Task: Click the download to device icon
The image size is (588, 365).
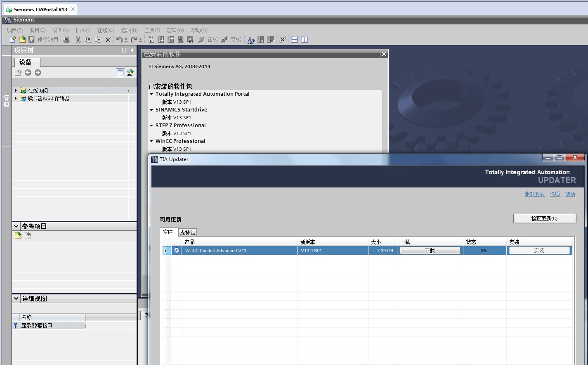Action: (161, 40)
